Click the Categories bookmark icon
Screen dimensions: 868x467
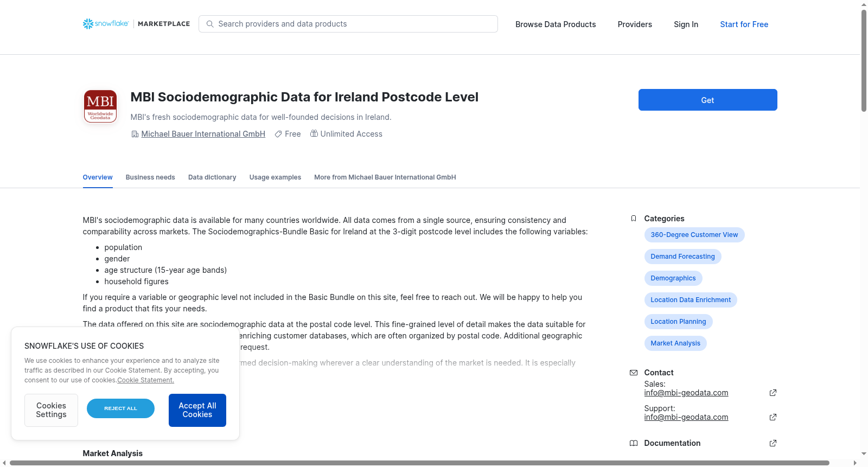tap(634, 219)
